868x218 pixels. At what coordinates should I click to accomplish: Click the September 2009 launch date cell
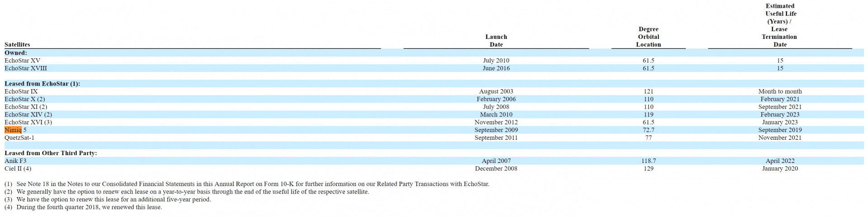[x=496, y=130]
